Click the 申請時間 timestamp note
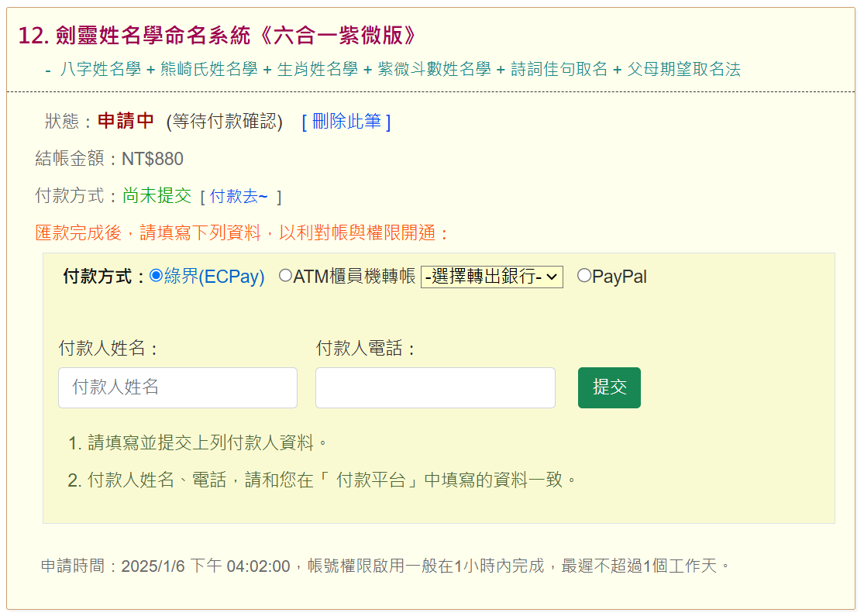This screenshot has width=864, height=616. 385,566
